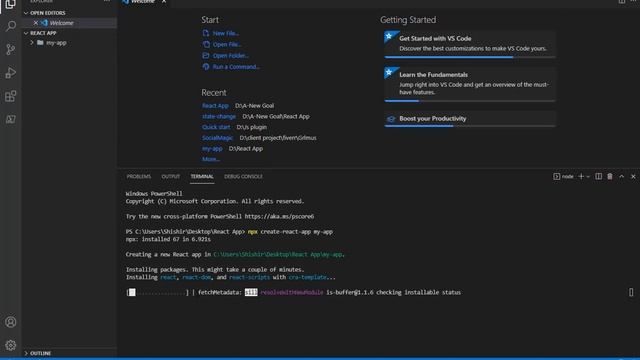Click the Learn the Fundamentals progress bar

point(470,101)
